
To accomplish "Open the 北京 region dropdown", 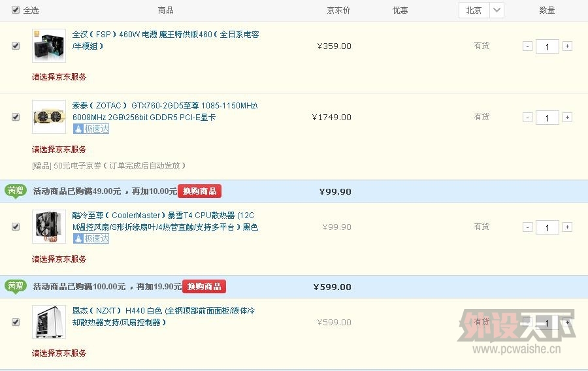I will [481, 10].
